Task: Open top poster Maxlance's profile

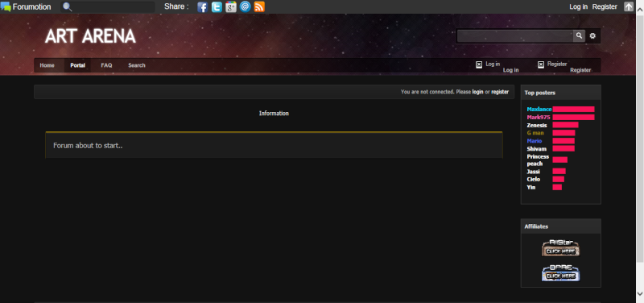Action: point(539,110)
